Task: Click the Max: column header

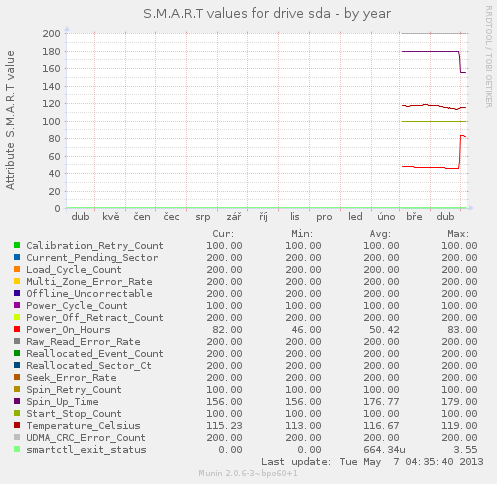Action: pyautogui.click(x=458, y=234)
